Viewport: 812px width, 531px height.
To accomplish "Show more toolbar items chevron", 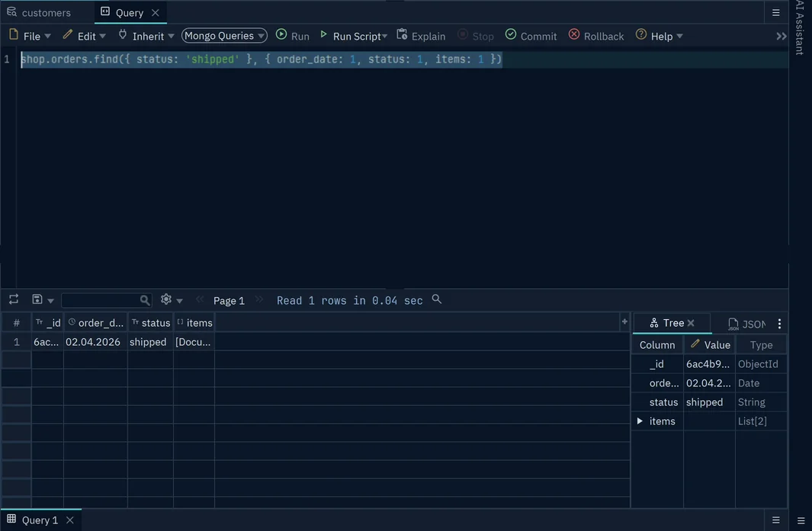I will tap(781, 37).
